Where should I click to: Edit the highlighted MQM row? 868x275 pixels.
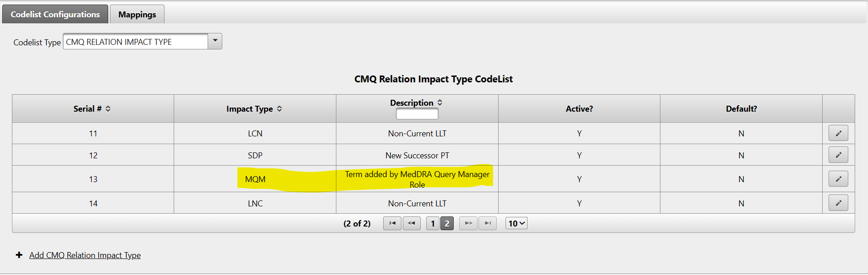pyautogui.click(x=838, y=178)
